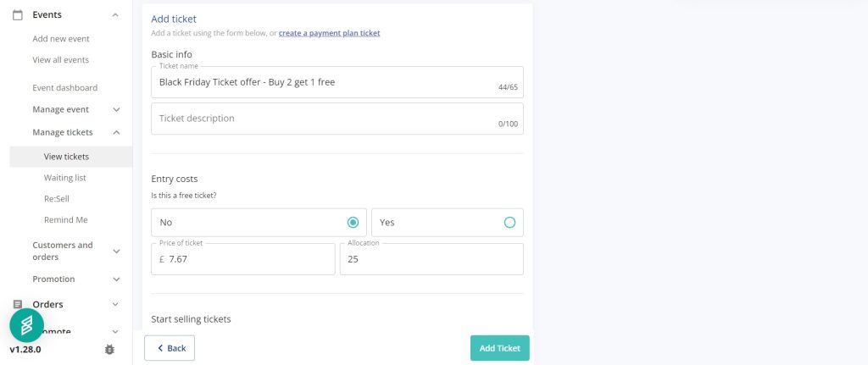Screen dimensions: 868x365
Task: Expand the Promotion sidebar section
Action: 116,279
